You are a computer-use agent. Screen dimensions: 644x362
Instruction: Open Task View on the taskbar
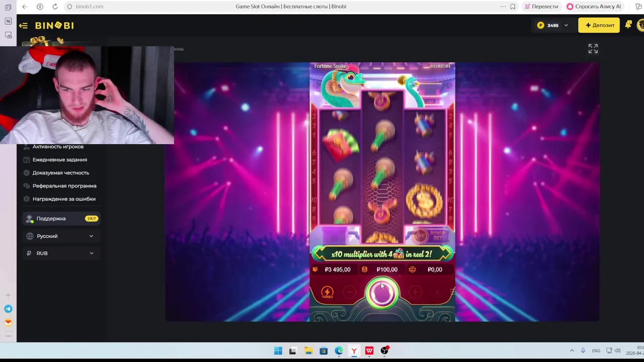point(293,350)
